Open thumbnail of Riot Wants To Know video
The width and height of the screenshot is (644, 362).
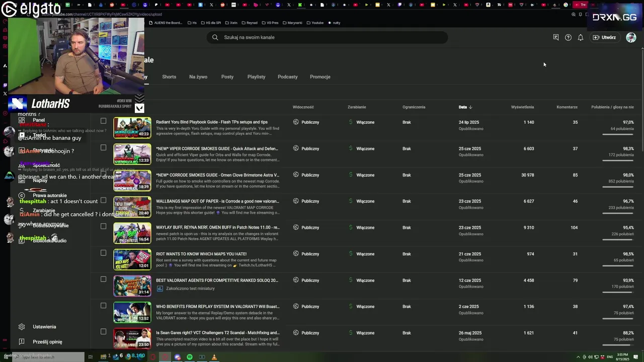pyautogui.click(x=132, y=259)
